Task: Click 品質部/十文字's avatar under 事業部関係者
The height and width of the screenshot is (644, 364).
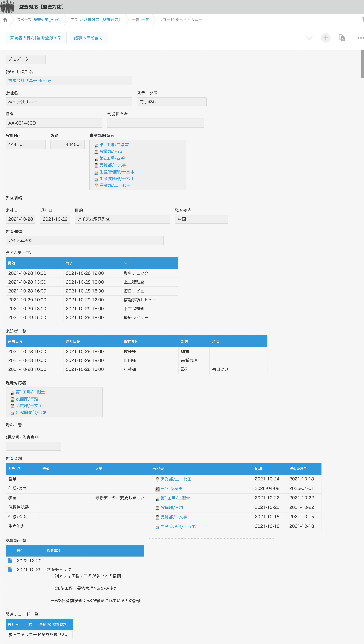Action: (x=96, y=165)
